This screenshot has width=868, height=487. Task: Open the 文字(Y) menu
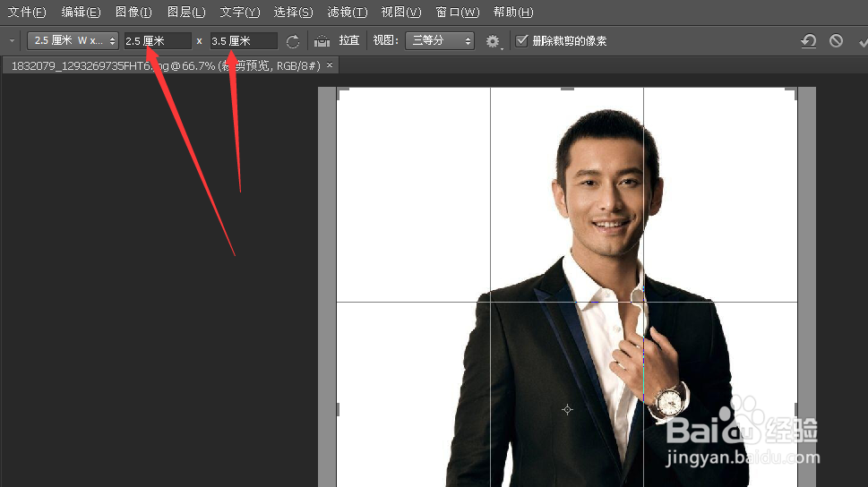pos(240,12)
